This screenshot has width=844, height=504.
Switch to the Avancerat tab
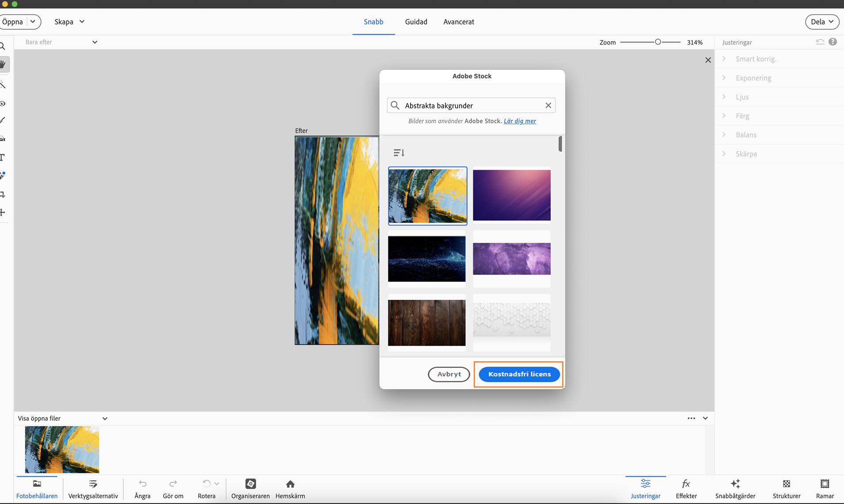pos(459,22)
